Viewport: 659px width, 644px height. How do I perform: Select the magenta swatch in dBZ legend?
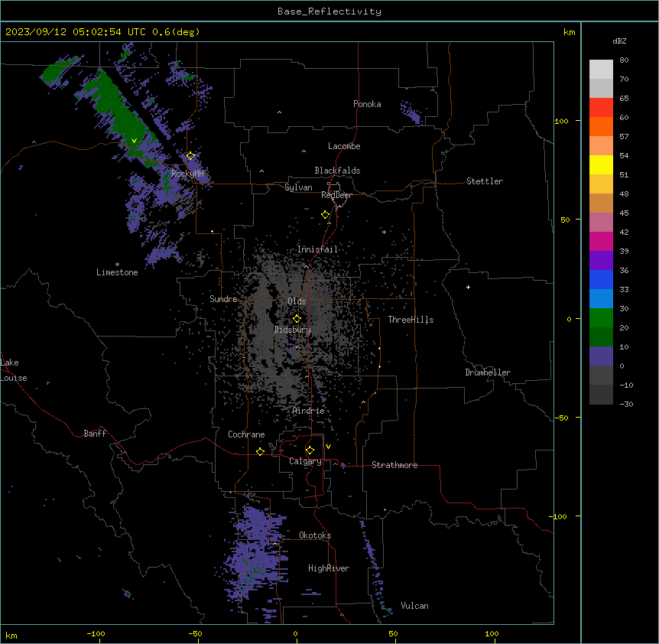click(x=601, y=241)
